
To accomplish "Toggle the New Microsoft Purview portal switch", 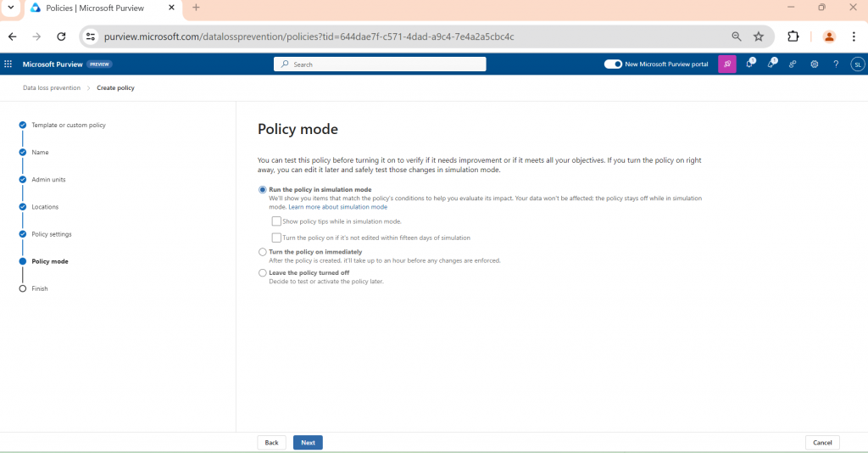I will [613, 64].
